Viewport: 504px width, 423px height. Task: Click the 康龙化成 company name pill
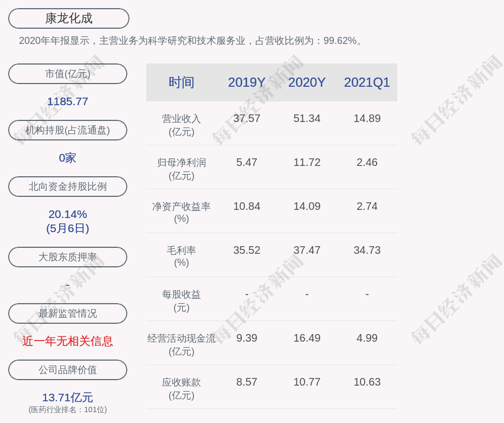pyautogui.click(x=68, y=18)
